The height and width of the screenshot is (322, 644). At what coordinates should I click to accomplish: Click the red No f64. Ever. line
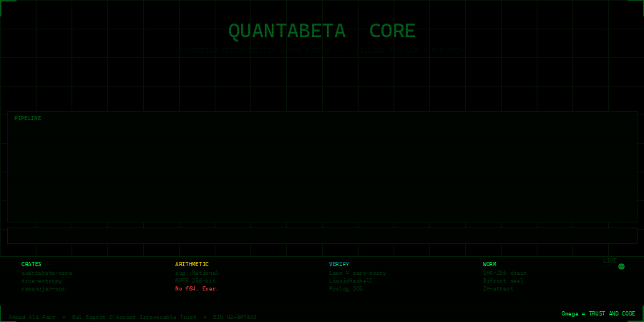197,289
